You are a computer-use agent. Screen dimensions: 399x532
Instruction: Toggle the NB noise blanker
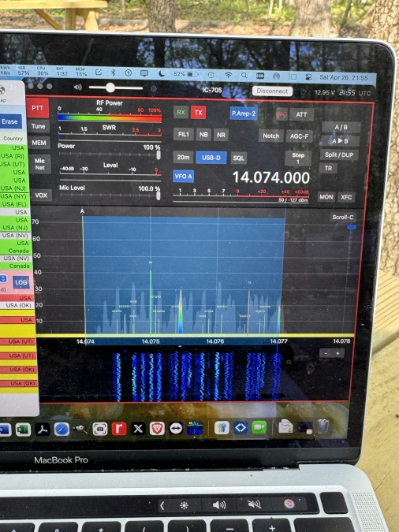[203, 135]
